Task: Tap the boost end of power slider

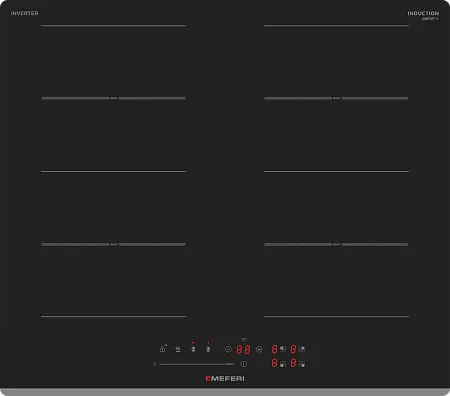Action: (x=230, y=364)
